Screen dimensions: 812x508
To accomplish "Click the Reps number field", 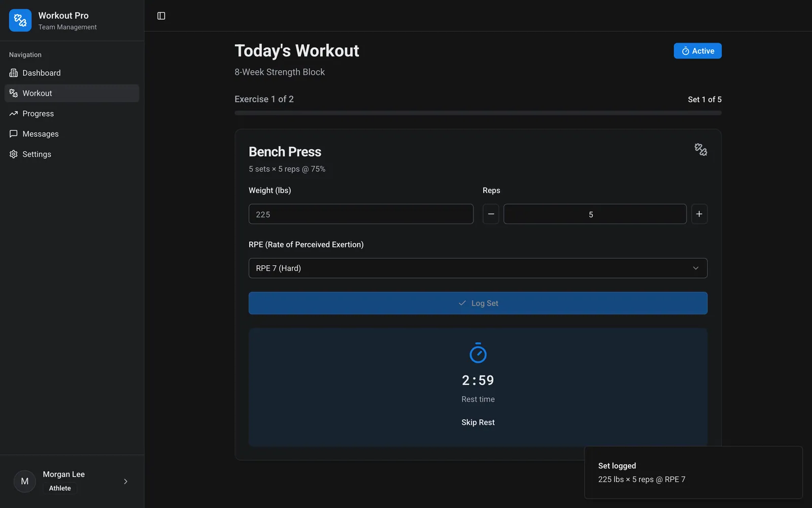I will point(595,214).
